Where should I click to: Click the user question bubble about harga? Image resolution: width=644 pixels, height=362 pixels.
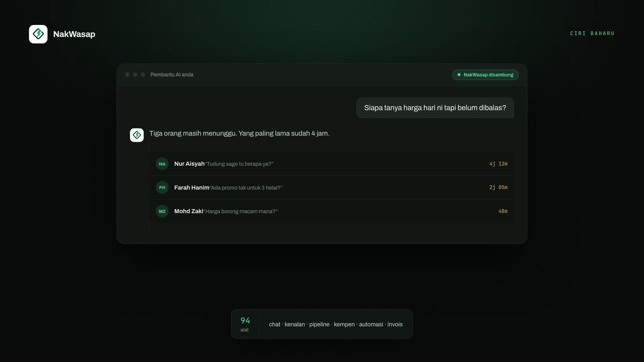coord(435,108)
